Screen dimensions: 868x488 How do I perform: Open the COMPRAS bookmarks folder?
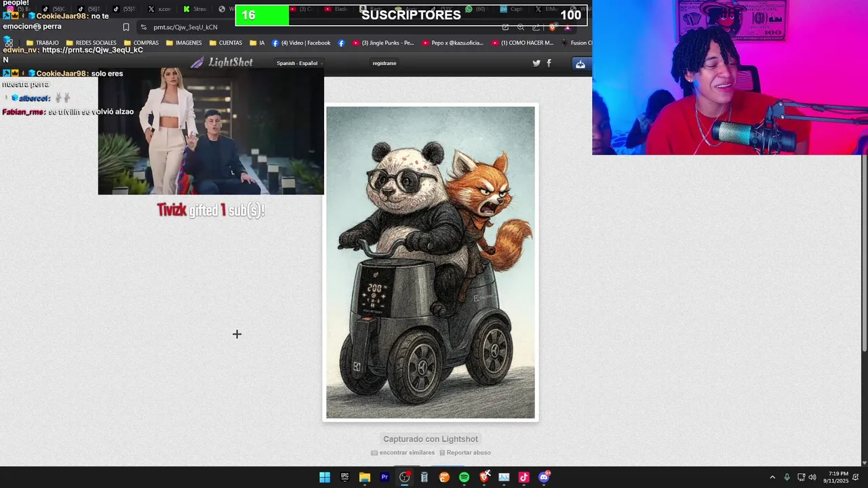[140, 43]
